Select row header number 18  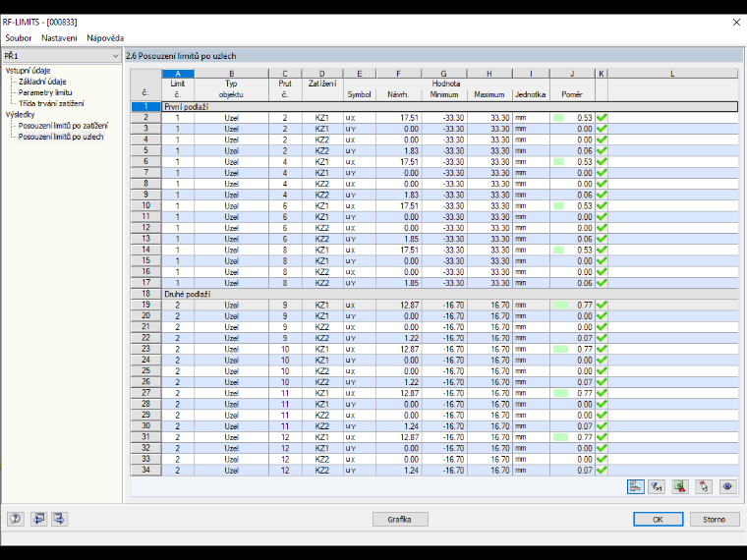pos(145,294)
